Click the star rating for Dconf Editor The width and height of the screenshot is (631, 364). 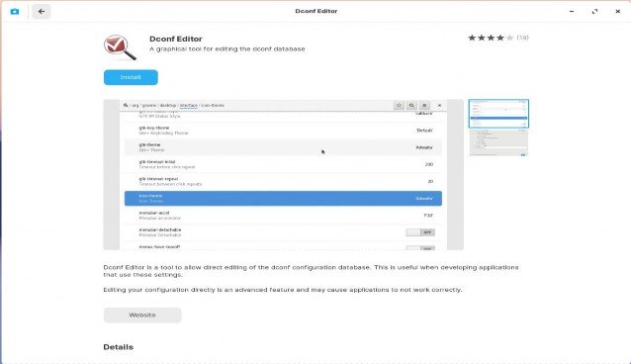491,38
